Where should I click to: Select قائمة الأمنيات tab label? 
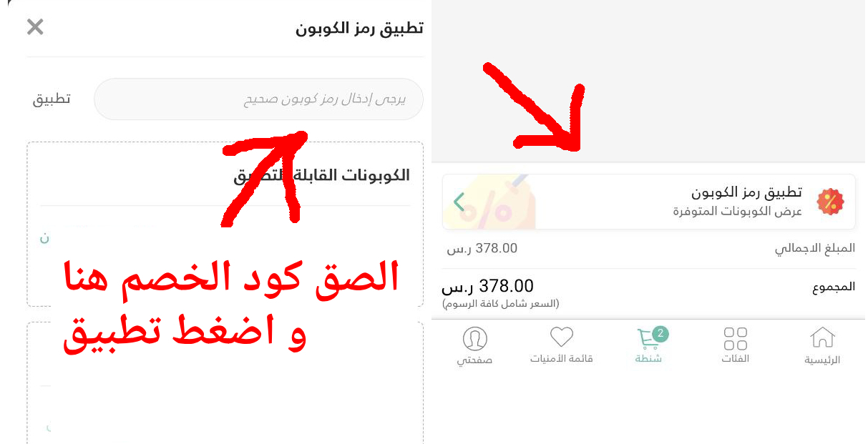click(x=562, y=359)
